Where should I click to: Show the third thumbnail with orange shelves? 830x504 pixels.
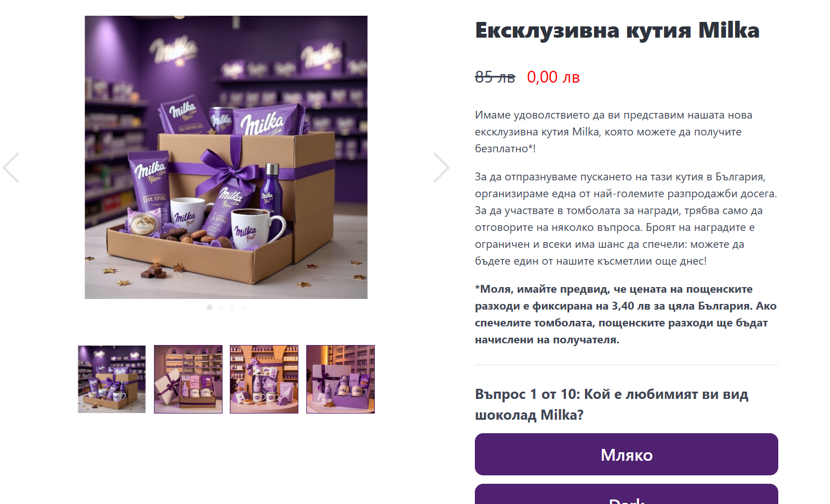(x=264, y=379)
